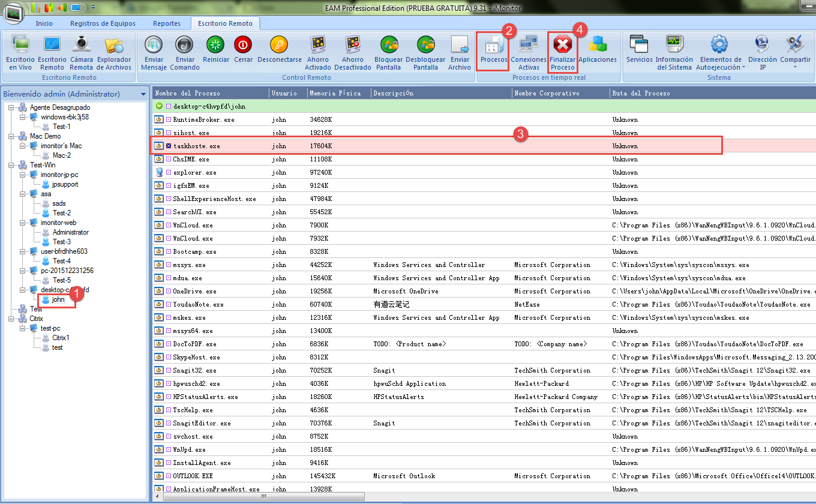Sort by the Ruta del Proceso column header
Image resolution: width=816 pixels, height=504 pixels.
[x=713, y=93]
